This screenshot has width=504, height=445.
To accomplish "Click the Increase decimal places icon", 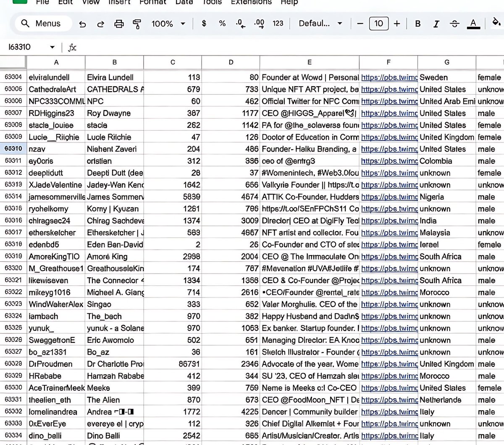I will pos(259,24).
